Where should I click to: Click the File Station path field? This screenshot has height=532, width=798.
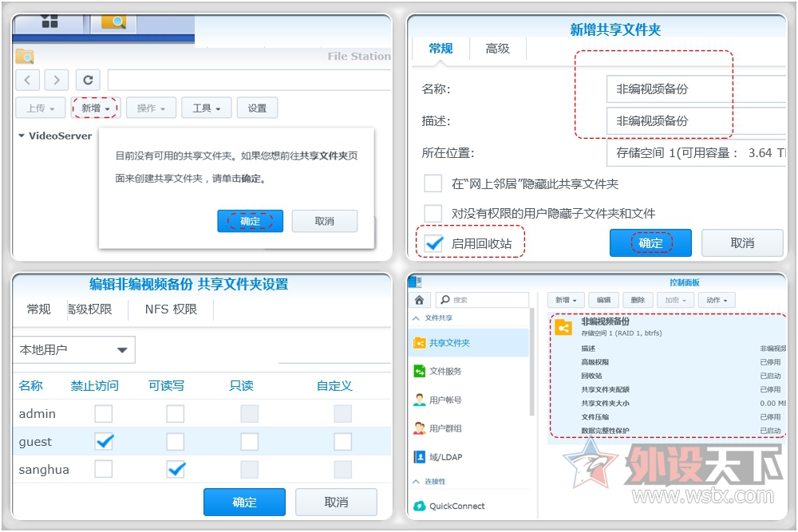tap(249, 80)
